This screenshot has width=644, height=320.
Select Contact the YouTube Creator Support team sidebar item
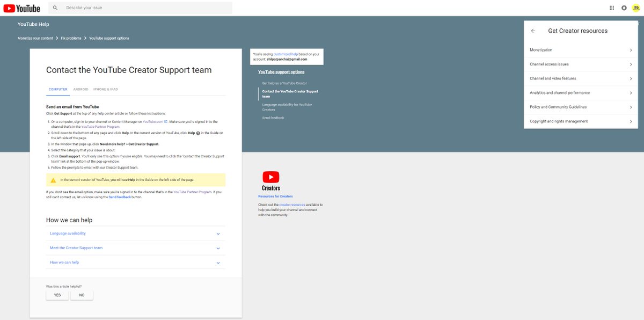pos(290,94)
